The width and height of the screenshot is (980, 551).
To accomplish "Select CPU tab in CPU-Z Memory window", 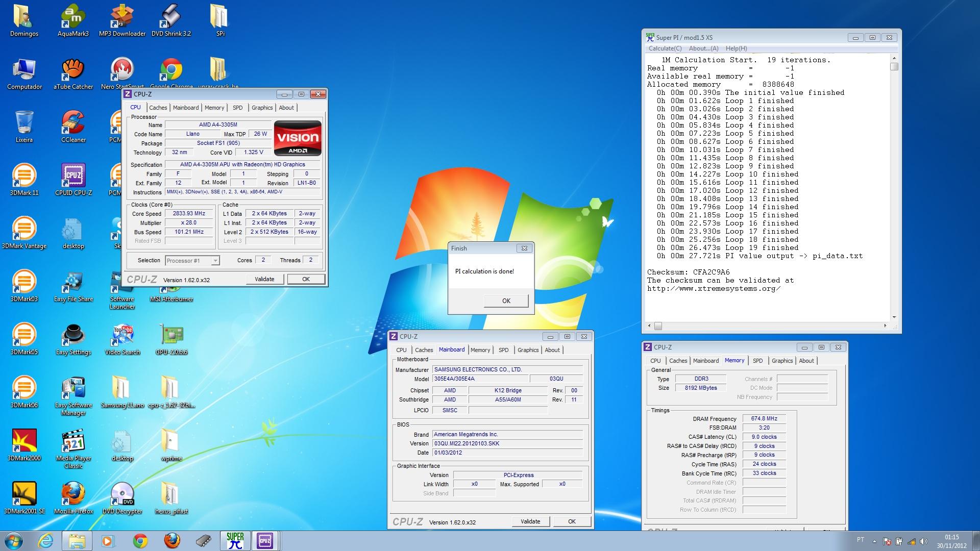I will [x=655, y=361].
